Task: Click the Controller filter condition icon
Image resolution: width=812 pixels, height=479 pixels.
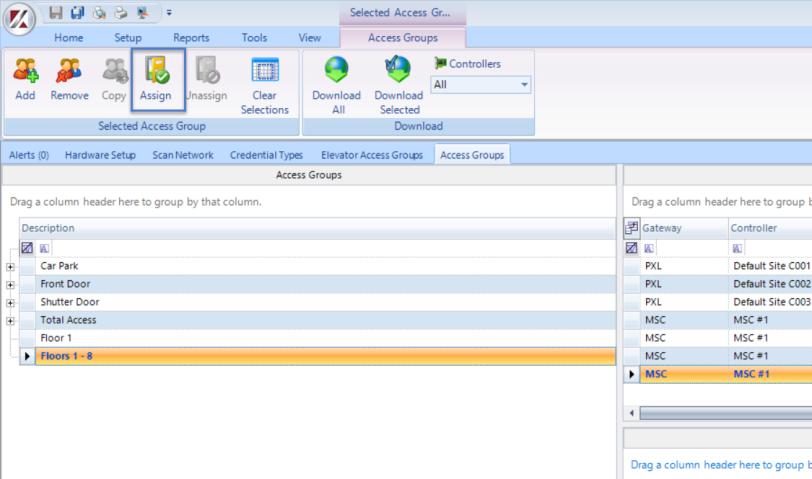Action: (737, 249)
